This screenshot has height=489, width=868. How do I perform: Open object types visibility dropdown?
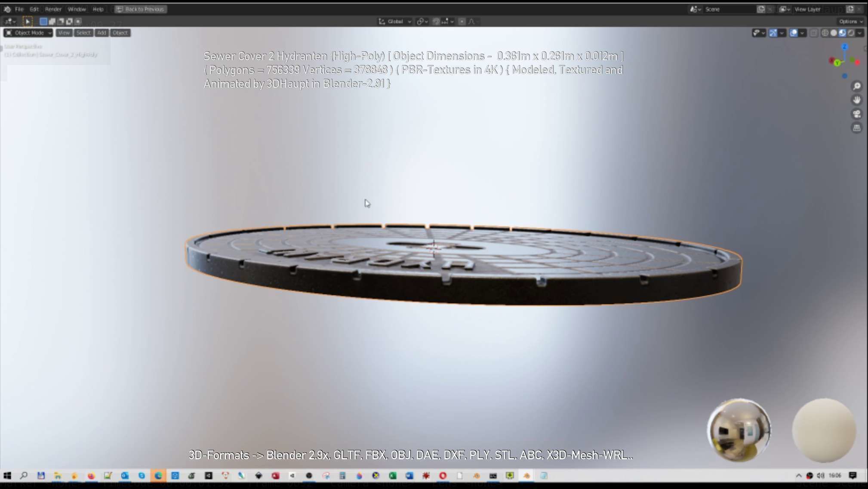759,33
